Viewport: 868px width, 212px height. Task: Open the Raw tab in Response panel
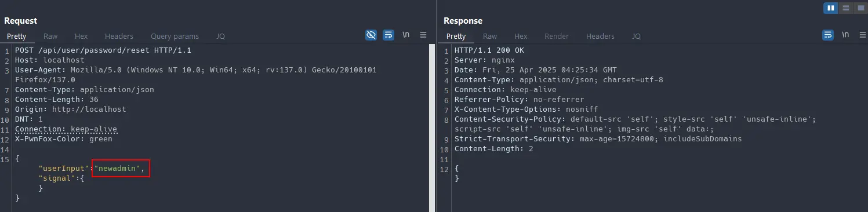coord(490,36)
